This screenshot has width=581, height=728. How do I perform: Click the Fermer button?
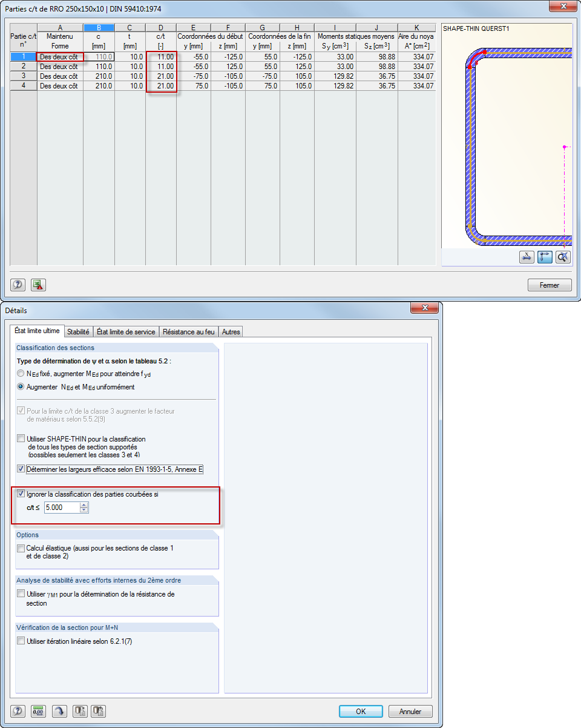click(x=550, y=285)
